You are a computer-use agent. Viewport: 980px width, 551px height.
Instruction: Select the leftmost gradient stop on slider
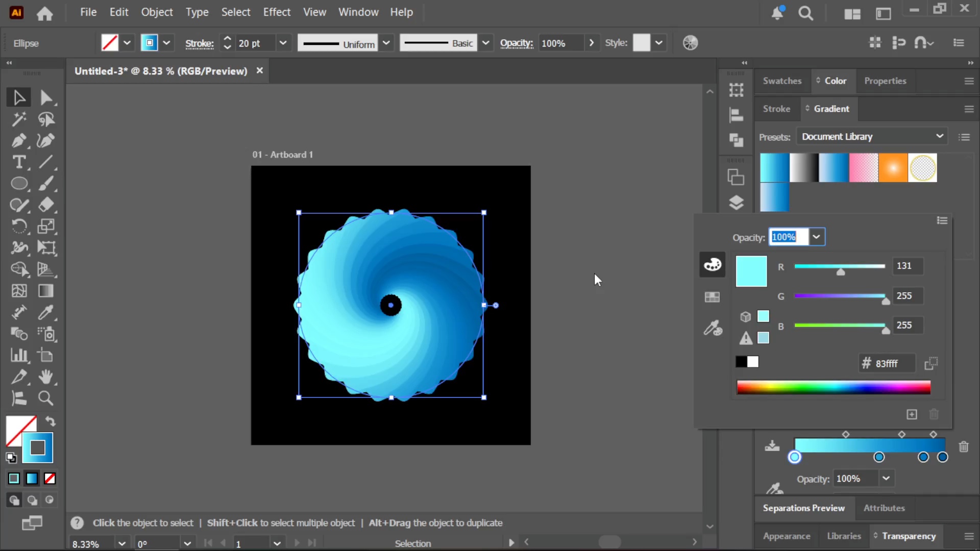pos(794,457)
